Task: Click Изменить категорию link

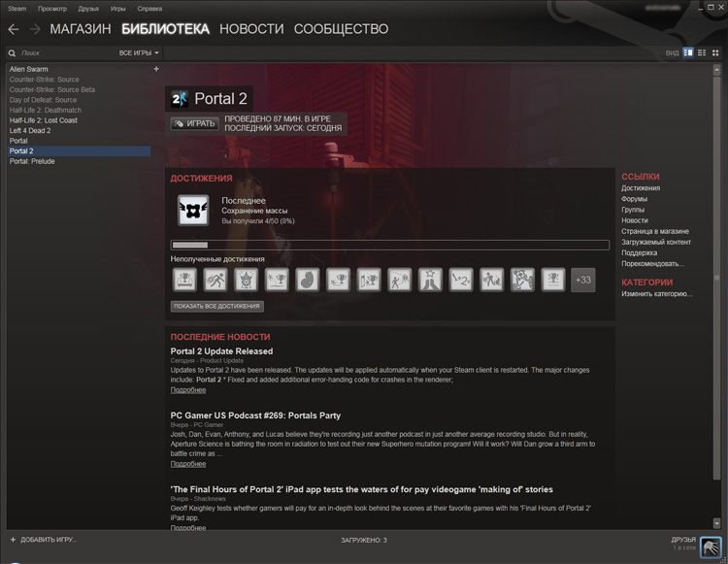Action: [656, 294]
